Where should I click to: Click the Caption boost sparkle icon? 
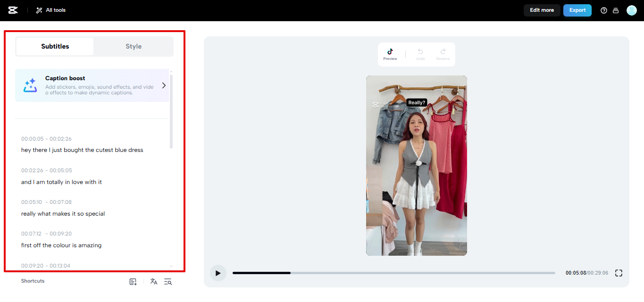pyautogui.click(x=30, y=85)
